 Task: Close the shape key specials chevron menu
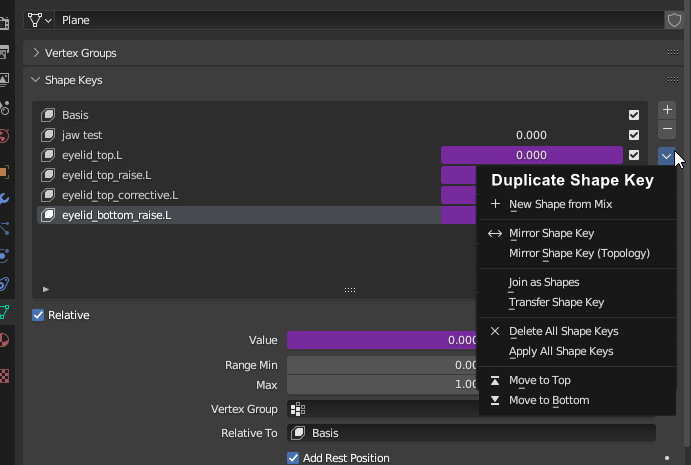[x=666, y=156]
